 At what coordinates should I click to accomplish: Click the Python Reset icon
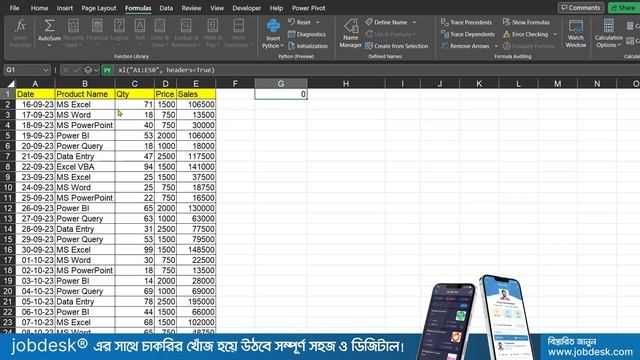point(291,22)
